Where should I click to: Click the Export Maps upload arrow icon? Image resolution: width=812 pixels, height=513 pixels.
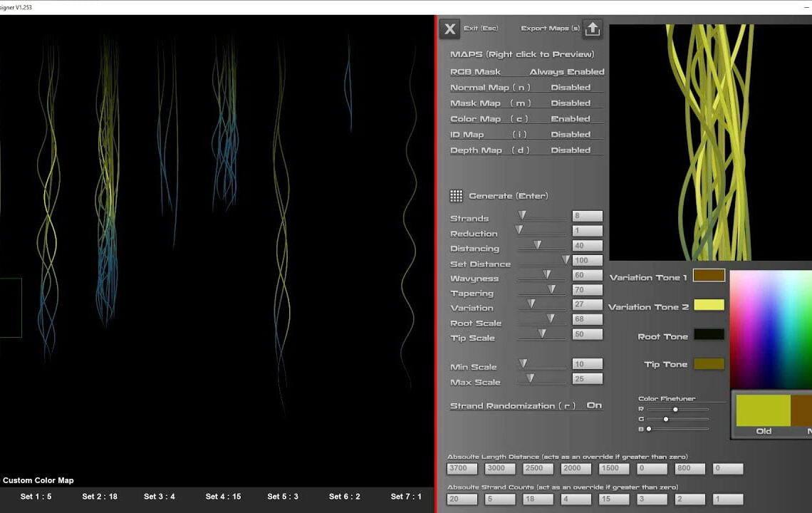click(x=592, y=28)
